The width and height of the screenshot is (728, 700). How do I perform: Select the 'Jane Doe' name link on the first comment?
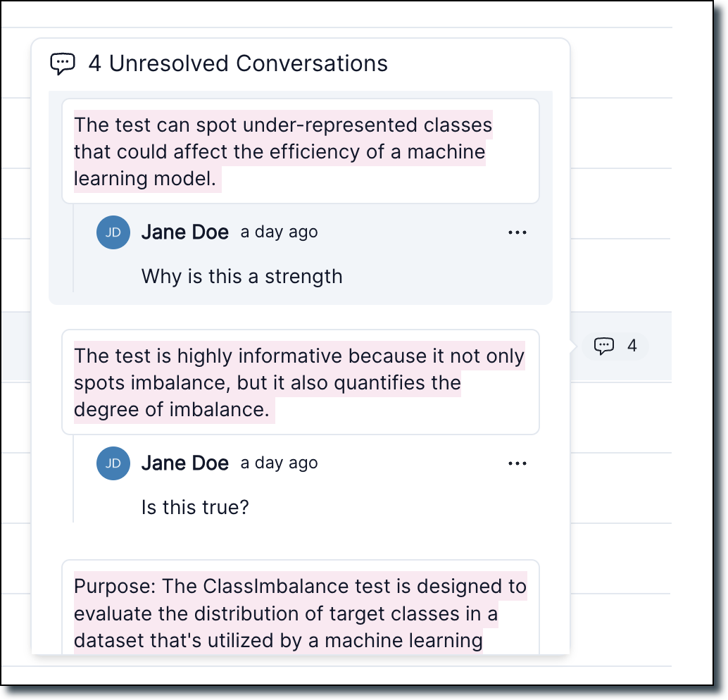tap(185, 232)
